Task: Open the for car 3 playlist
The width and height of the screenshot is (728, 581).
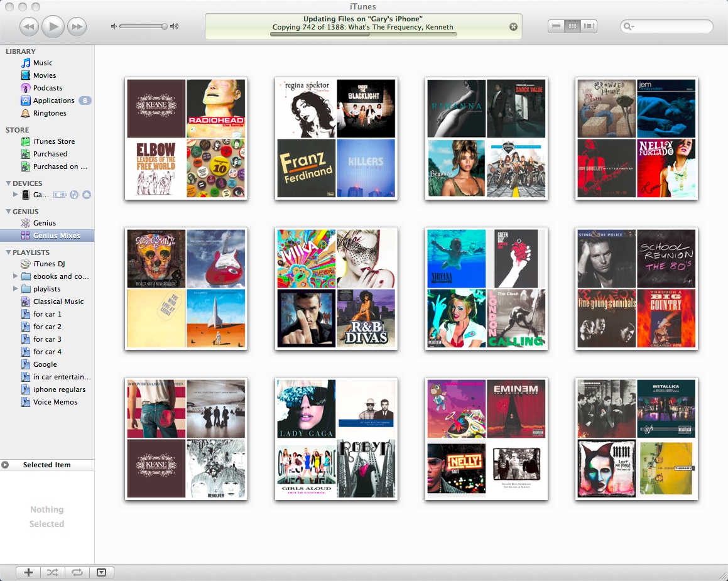Action: click(47, 339)
